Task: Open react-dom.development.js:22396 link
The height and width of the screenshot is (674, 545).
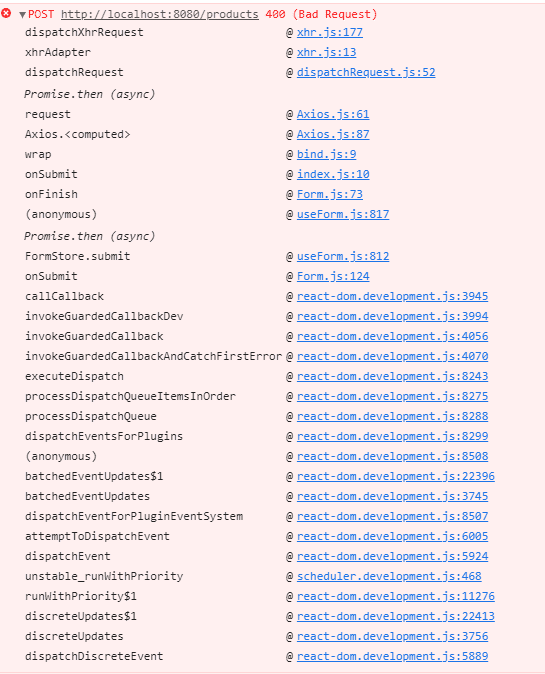Action: click(395, 477)
